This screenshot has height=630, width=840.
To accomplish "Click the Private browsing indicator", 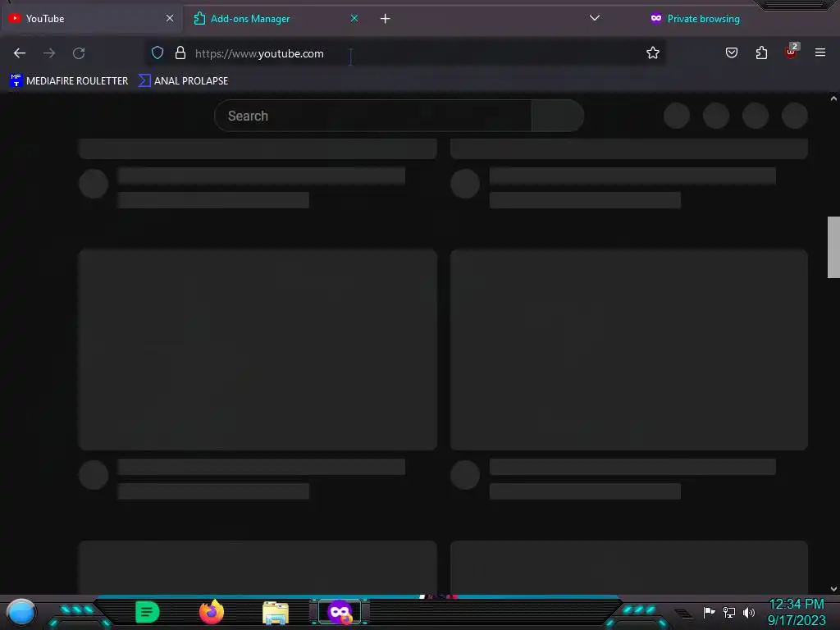I will (x=695, y=19).
